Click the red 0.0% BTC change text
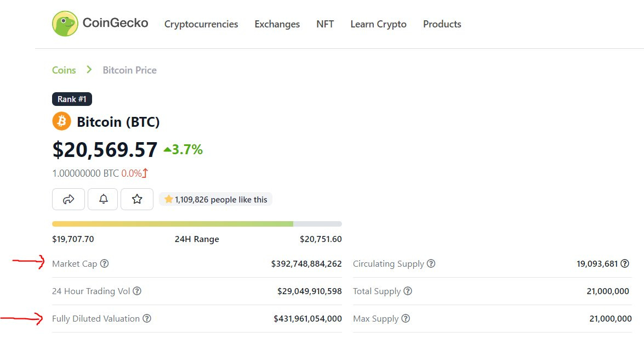This screenshot has height=360, width=644. 132,173
